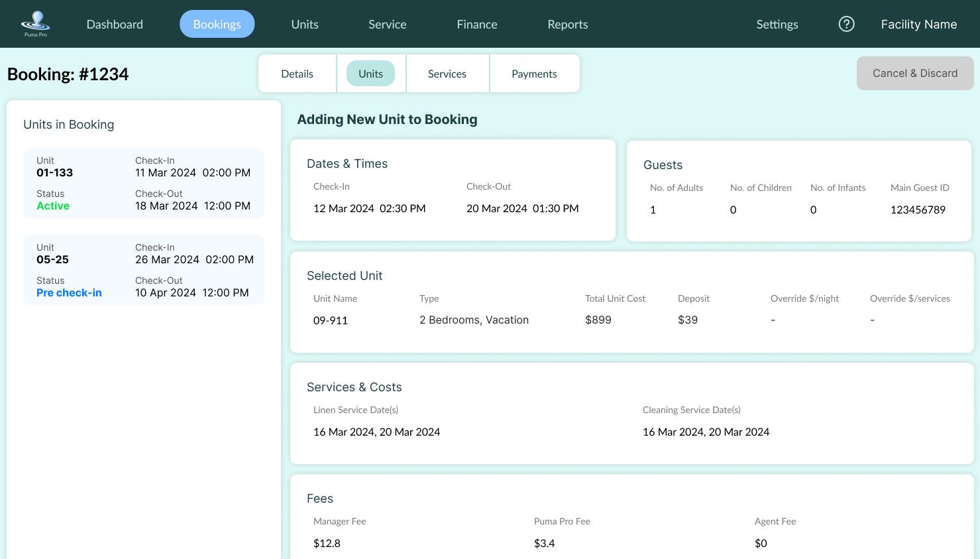The width and height of the screenshot is (980, 559).
Task: Click Manager Fee value $12.8
Action: (327, 544)
